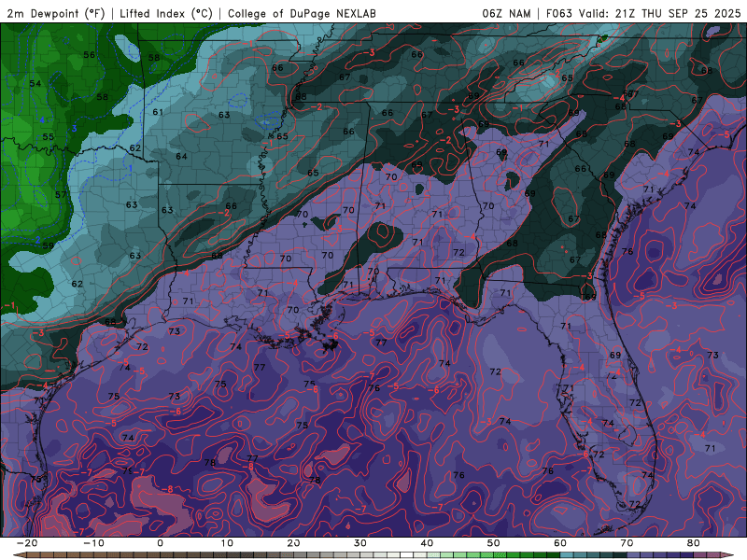Viewport: 747px width, 560px height.
Task: Click the 80 label on the color scale
Action: pyautogui.click(x=694, y=543)
